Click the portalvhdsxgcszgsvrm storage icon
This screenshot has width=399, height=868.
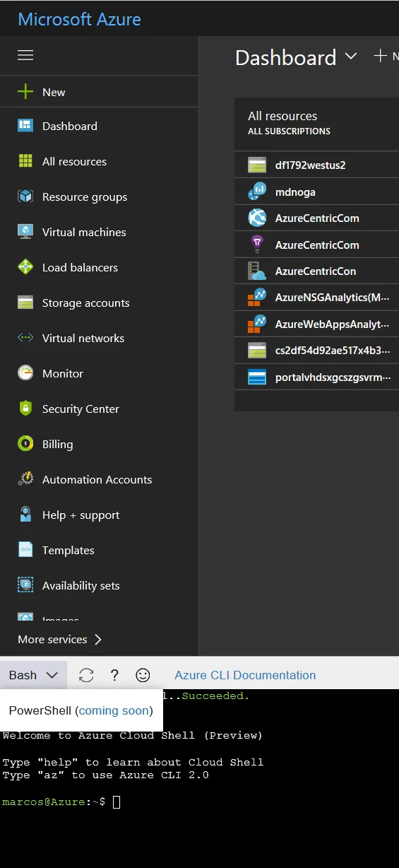tap(257, 377)
